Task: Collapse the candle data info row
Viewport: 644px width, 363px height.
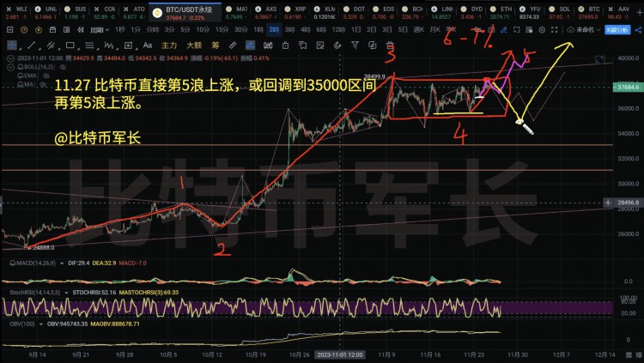Action: (x=10, y=58)
